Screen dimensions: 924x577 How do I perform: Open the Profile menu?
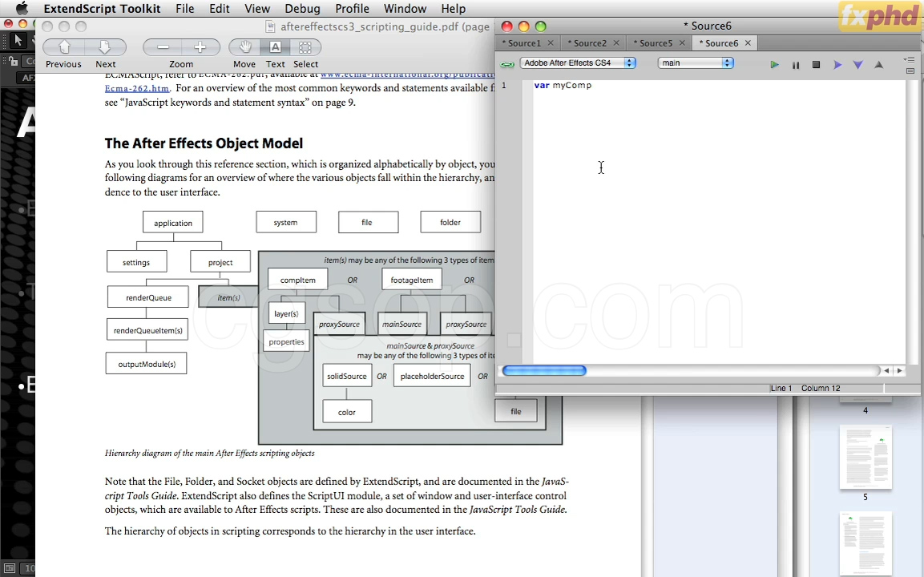click(x=352, y=8)
